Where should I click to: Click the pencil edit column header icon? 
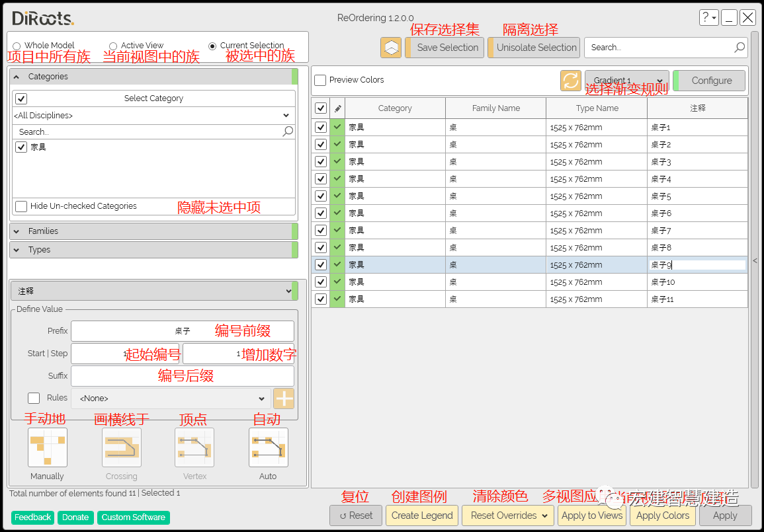pyautogui.click(x=337, y=108)
